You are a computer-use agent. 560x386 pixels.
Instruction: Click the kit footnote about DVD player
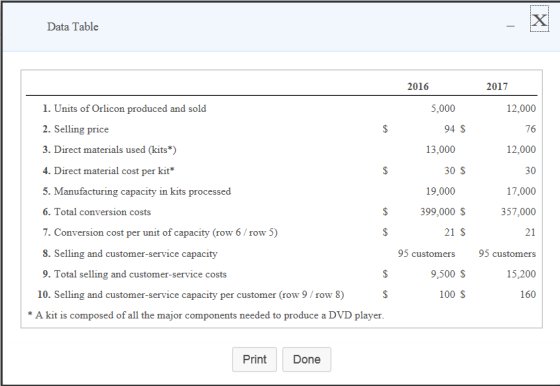[206, 316]
